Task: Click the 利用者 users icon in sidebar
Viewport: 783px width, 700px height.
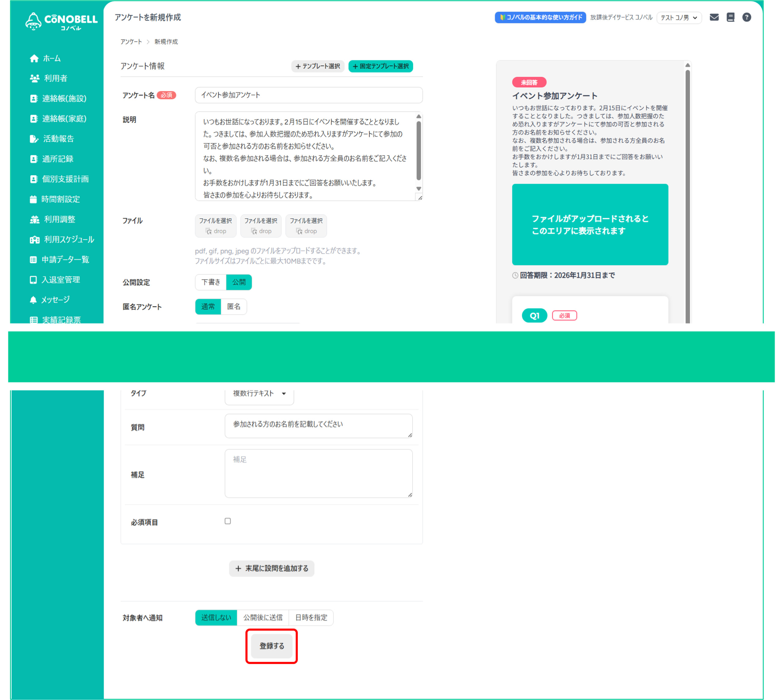Action: [x=35, y=78]
